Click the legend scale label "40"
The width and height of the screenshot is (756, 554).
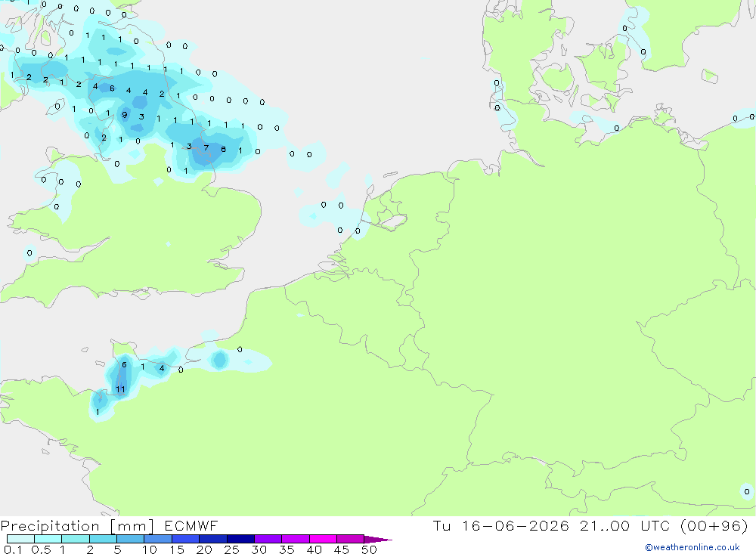tap(314, 549)
